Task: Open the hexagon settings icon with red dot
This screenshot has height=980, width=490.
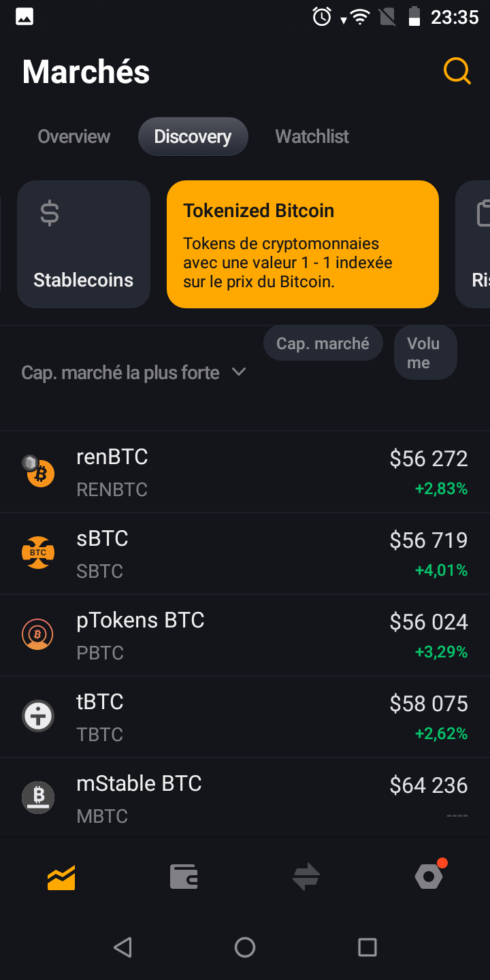Action: click(x=429, y=877)
